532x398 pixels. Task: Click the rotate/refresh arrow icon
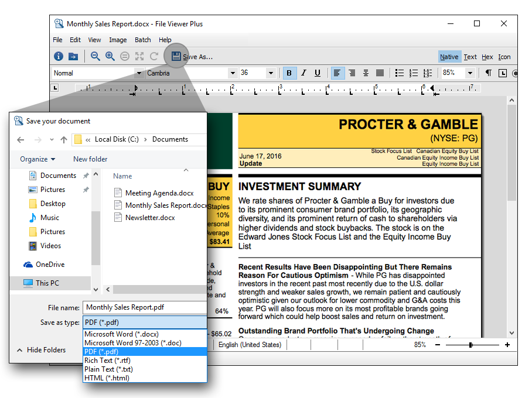[x=154, y=56]
